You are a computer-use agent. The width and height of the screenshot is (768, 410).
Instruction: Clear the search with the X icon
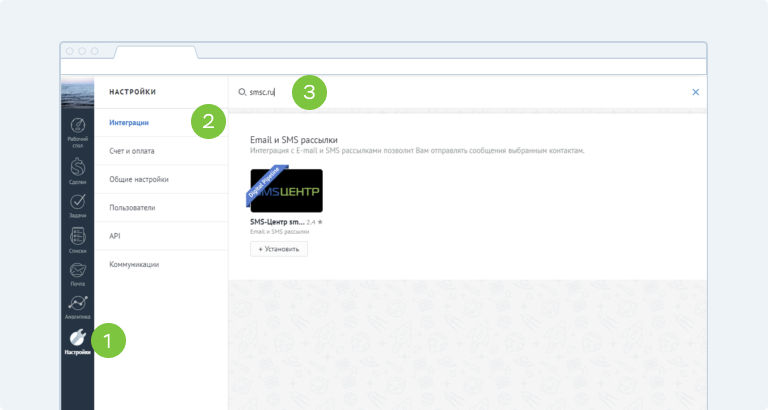pyautogui.click(x=696, y=92)
